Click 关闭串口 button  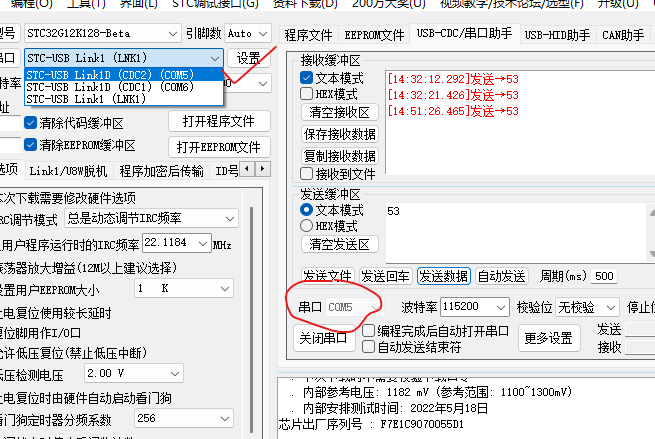[x=324, y=338]
